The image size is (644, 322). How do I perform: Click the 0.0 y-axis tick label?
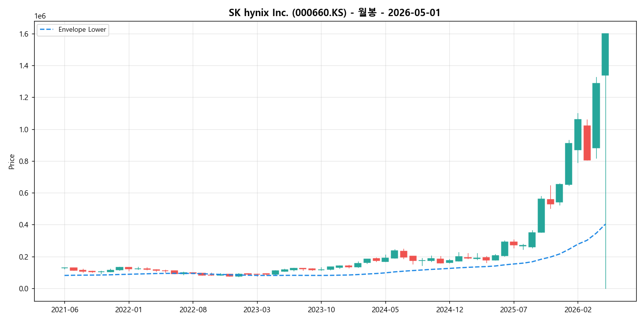point(23,289)
